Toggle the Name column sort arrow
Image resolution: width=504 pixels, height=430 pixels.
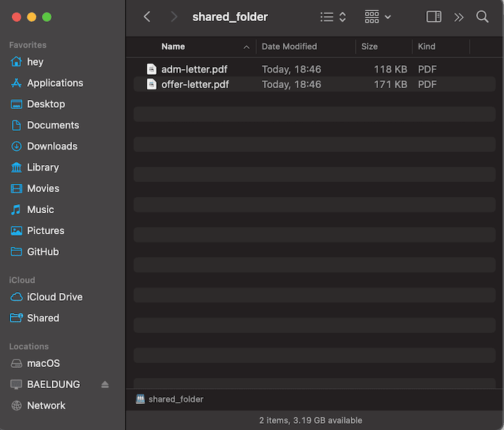246,48
